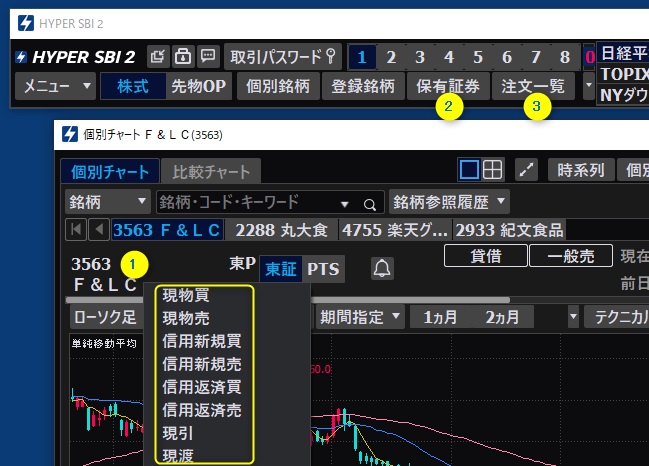Select 2933 紀文食品 in history bar

click(x=510, y=230)
